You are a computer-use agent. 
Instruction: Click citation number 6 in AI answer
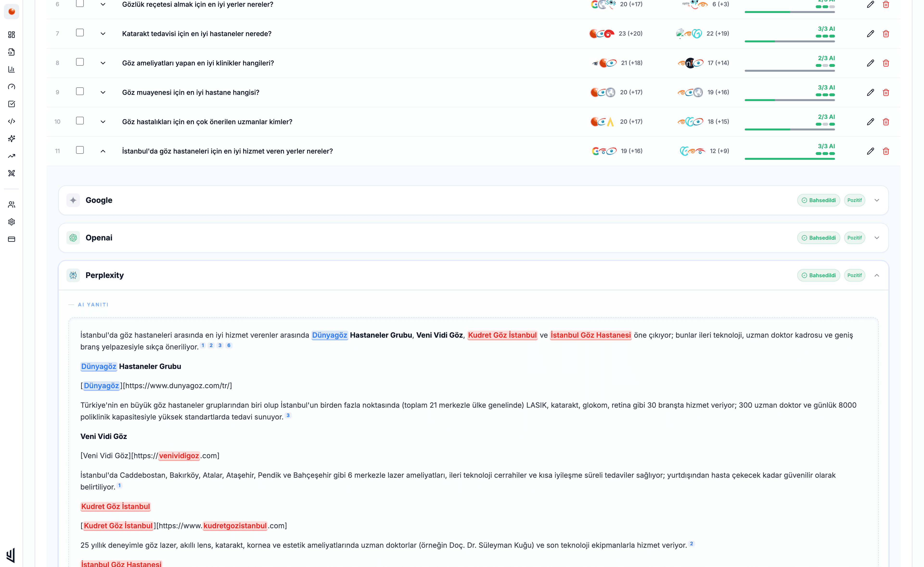point(229,345)
